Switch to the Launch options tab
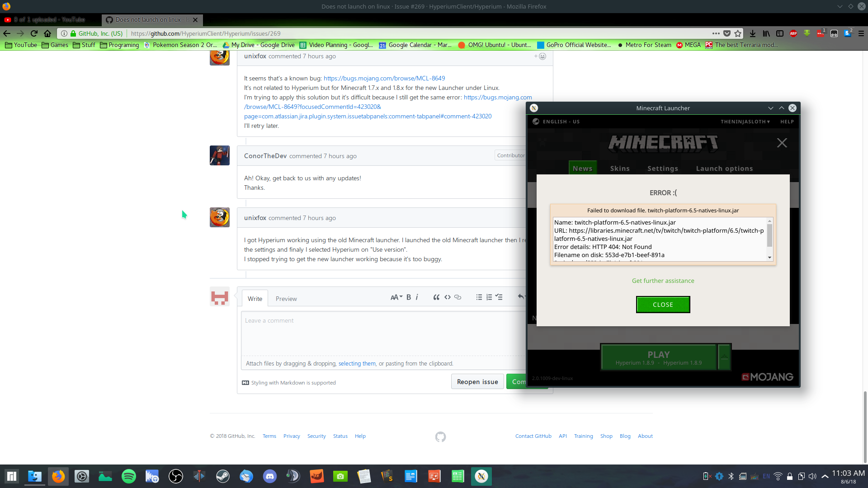Viewport: 868px width, 488px height. pos(724,168)
